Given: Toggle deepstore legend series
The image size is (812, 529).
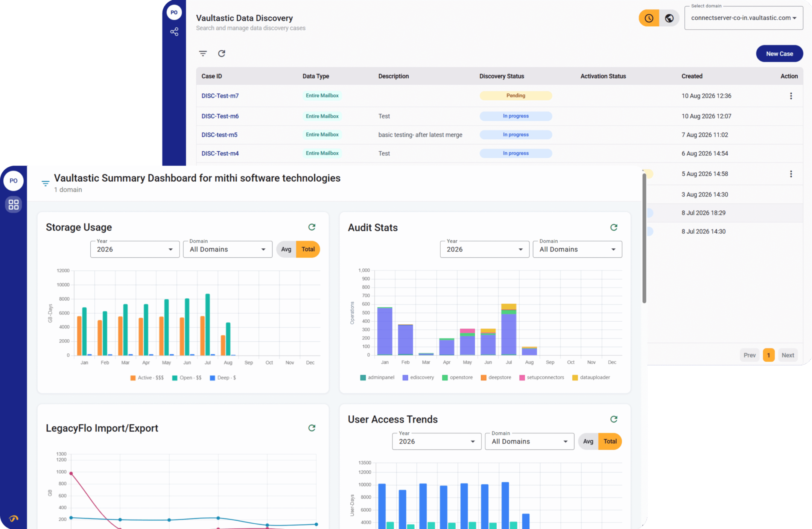Looking at the screenshot, I should click(x=496, y=377).
